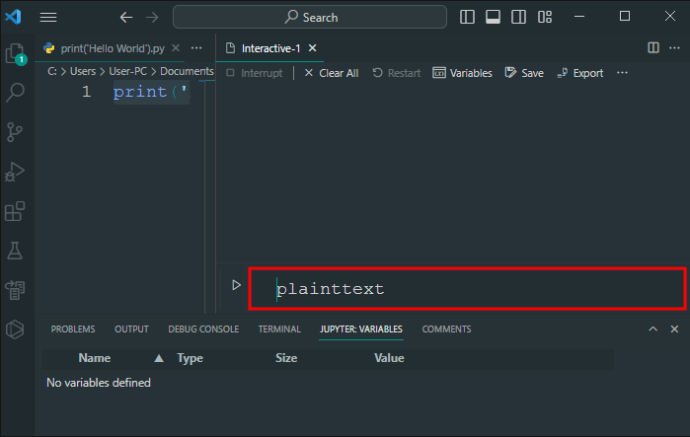Open the Run and Debug view
This screenshot has width=690, height=437.
pyautogui.click(x=15, y=172)
